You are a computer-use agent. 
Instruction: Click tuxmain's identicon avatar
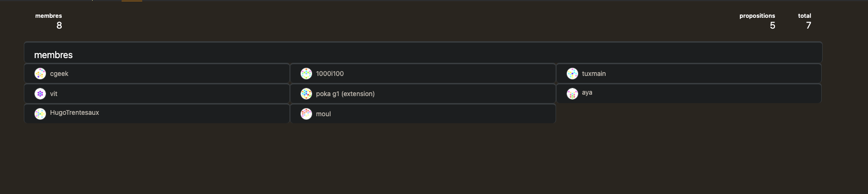(572, 74)
